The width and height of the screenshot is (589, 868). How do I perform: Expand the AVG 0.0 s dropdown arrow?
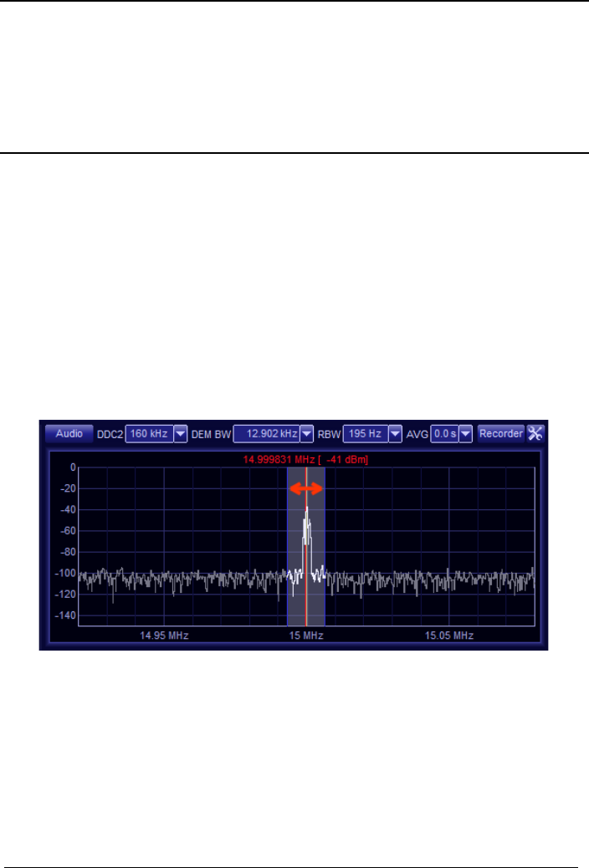[466, 434]
